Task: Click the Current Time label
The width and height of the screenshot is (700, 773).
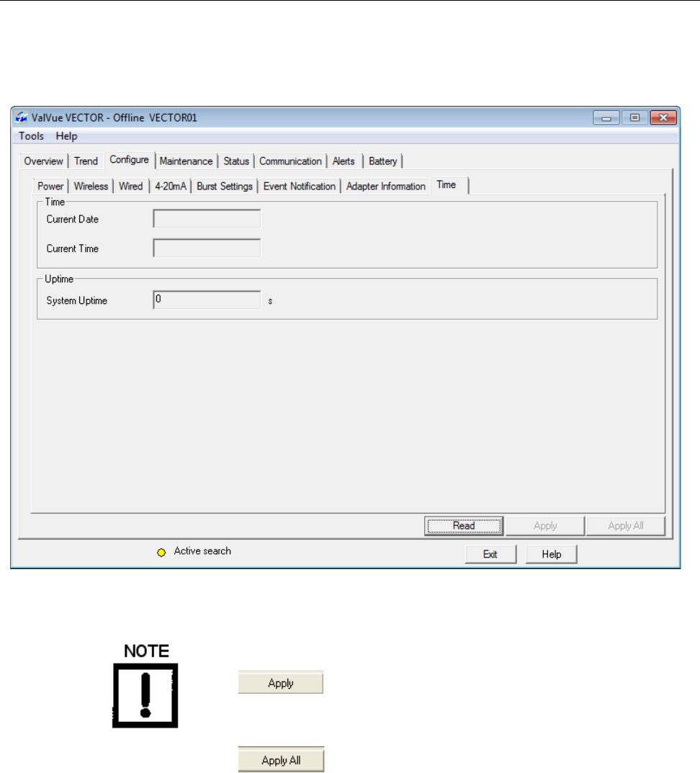Action: tap(73, 249)
